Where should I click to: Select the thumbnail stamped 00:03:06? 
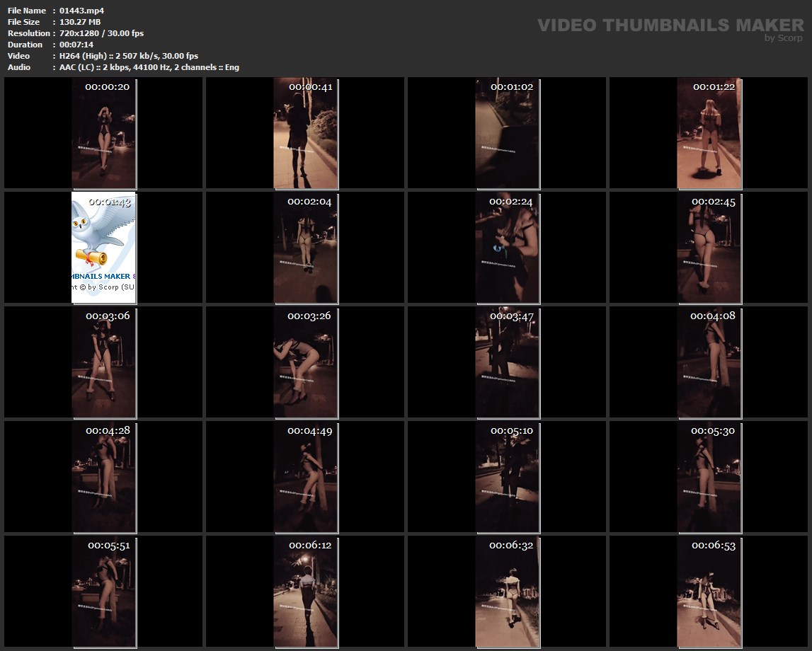click(104, 362)
